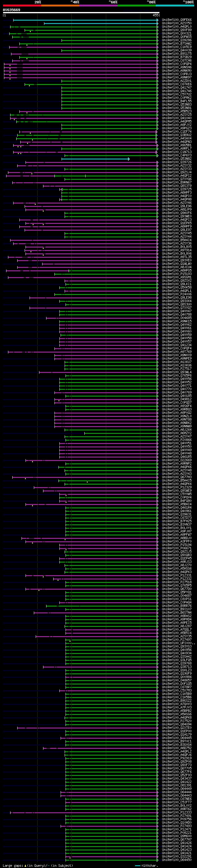This screenshot has height=868, width=197.
Task: Select entry UniRef100_C5IFT7
Action: (177, 802)
